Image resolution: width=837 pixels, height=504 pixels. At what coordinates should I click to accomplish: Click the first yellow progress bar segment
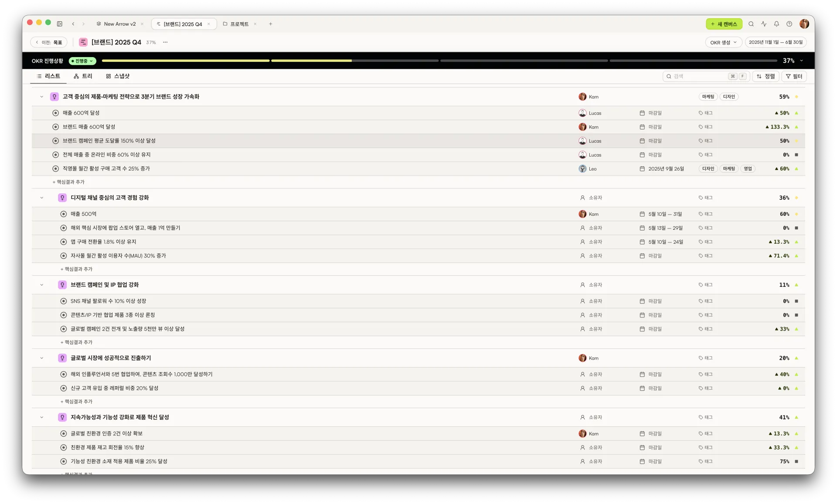click(186, 61)
